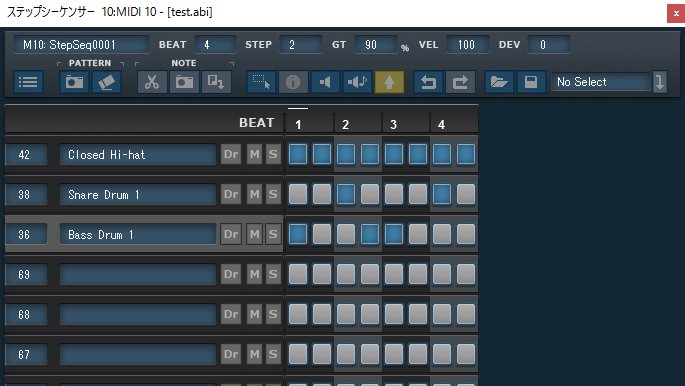The image size is (685, 386).
Task: Toggle Bass Drum 1 first step of beat 1
Action: 298,234
